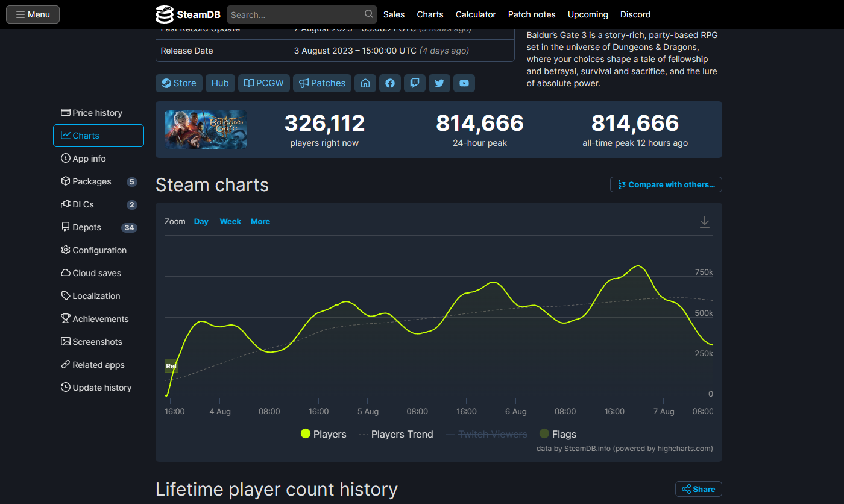Open the hamburger Menu button

click(x=33, y=14)
